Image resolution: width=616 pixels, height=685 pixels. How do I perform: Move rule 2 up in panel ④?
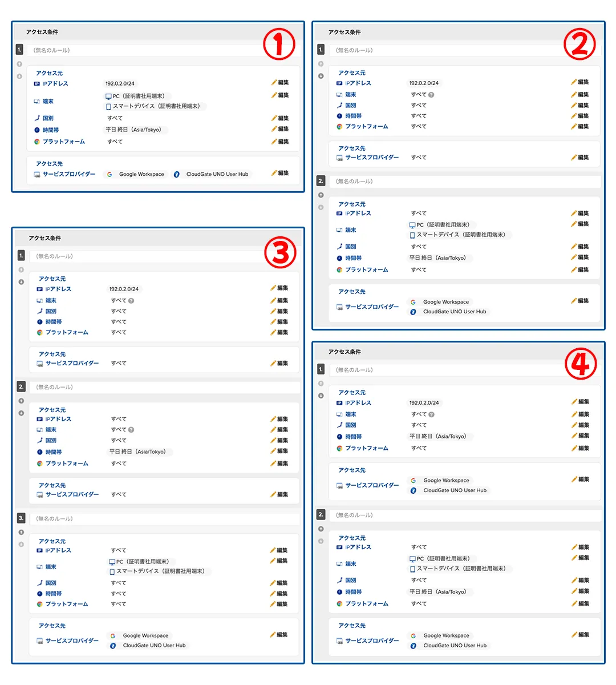[x=321, y=529]
